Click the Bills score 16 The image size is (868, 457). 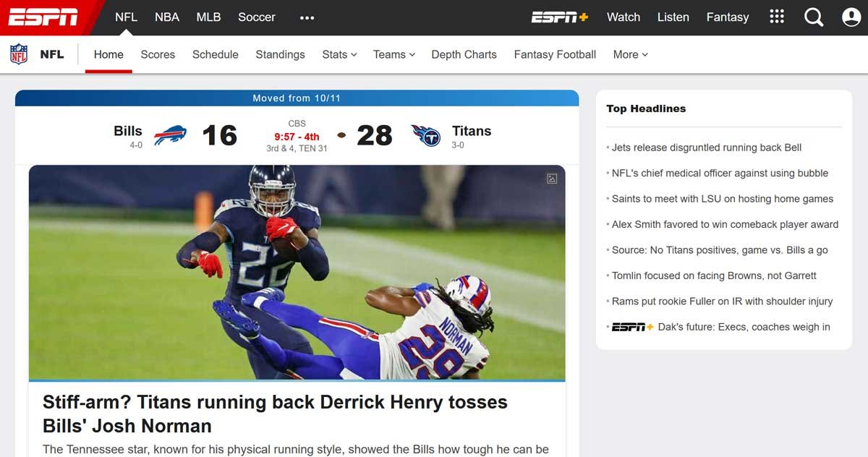tap(219, 135)
